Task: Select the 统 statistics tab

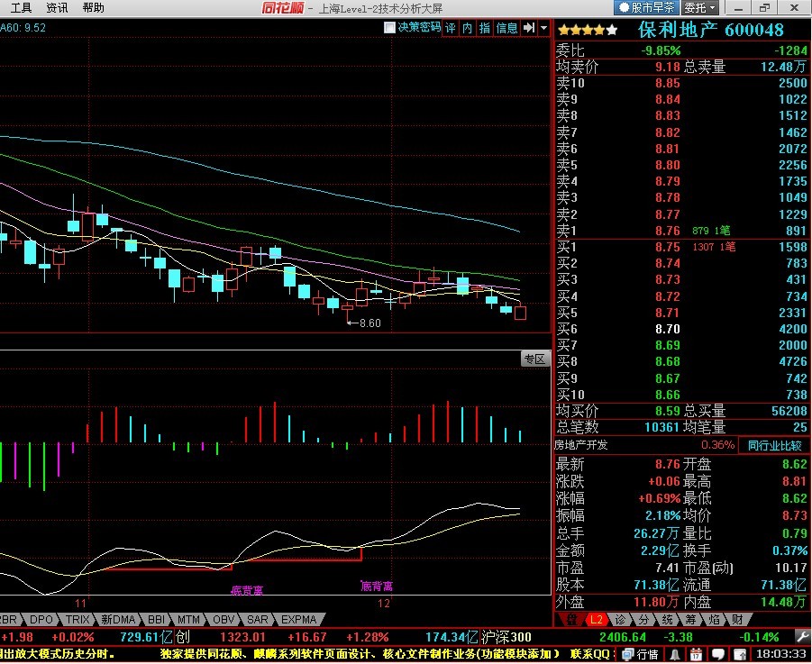Action: tap(667, 620)
